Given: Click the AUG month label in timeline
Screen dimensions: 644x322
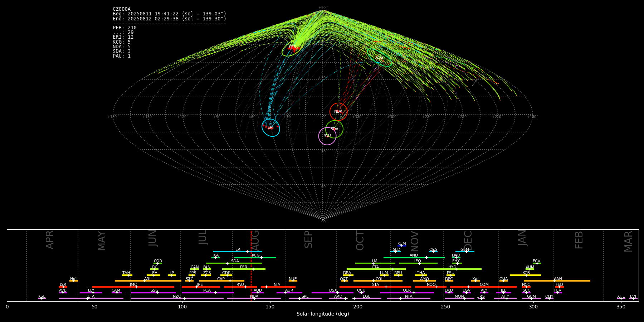Looking at the screenshot, I should click(x=255, y=240).
